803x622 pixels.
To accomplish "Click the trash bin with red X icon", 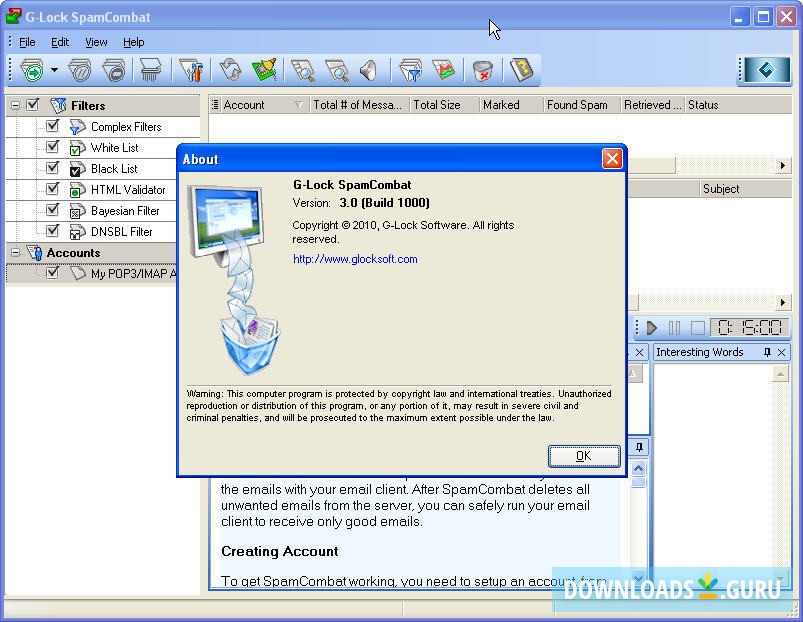I will click(x=482, y=70).
